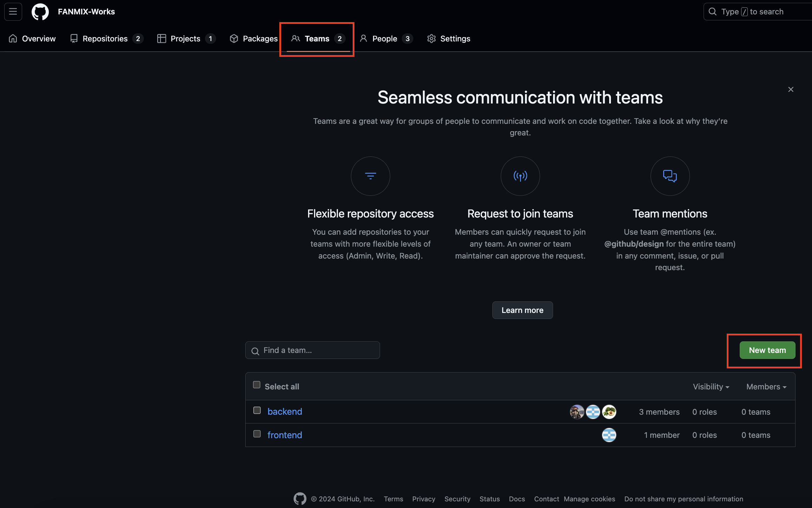
Task: Select the backend team checkbox
Action: click(x=257, y=410)
